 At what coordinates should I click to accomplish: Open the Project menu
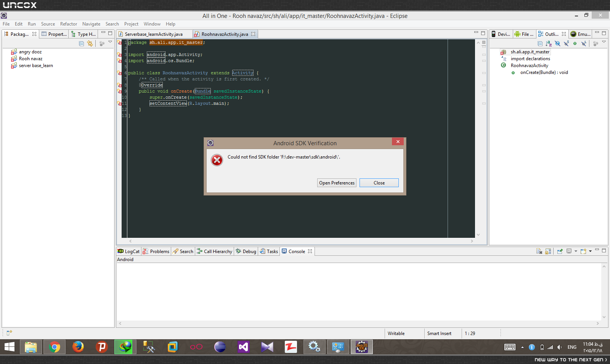131,24
